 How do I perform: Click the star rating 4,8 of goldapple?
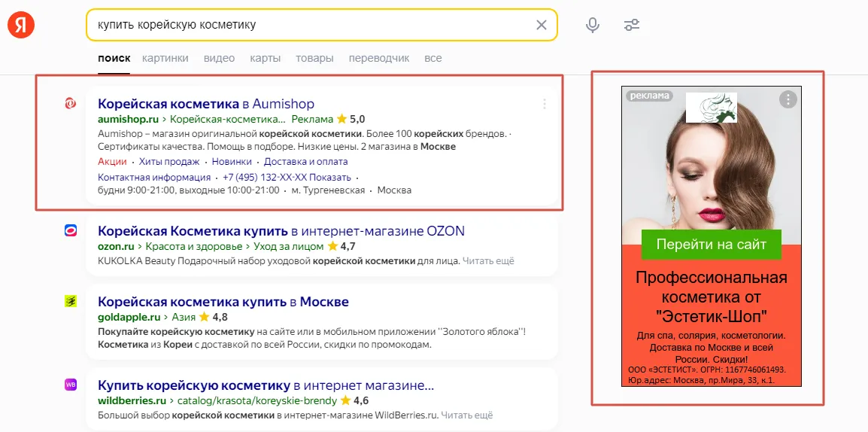(x=213, y=318)
